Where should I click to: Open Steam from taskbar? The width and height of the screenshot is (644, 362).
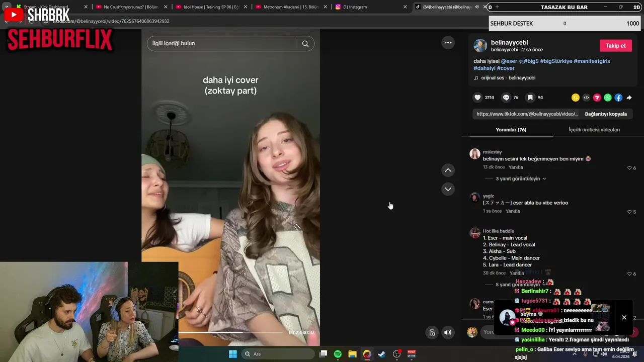pos(382,354)
